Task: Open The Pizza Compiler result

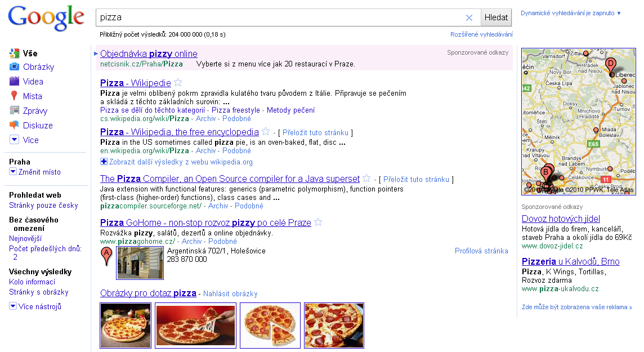Action: (x=230, y=179)
